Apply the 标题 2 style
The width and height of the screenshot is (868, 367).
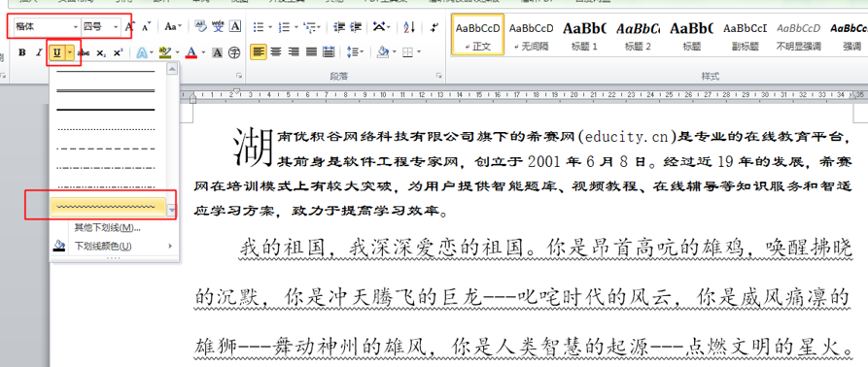638,34
